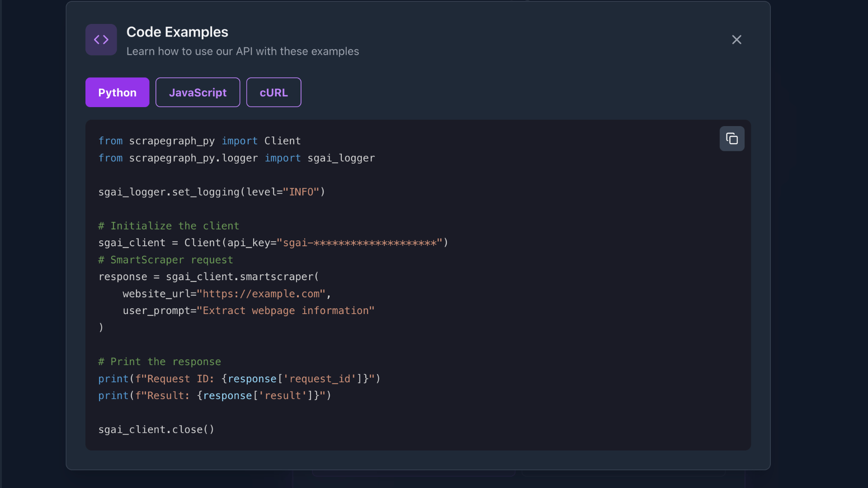This screenshot has height=488, width=868.
Task: Click the '# Initialize the client' comment
Action: (x=169, y=226)
